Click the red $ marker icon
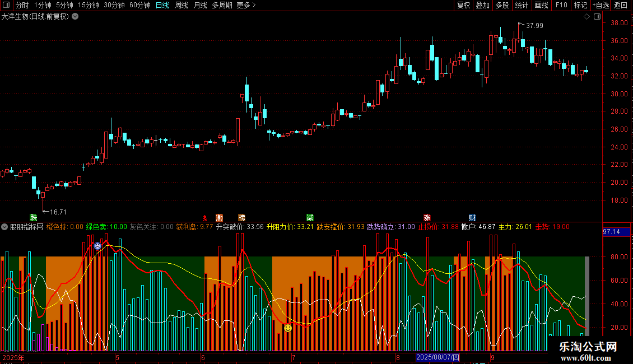Viewport: 633px width, 364px height. (204, 218)
